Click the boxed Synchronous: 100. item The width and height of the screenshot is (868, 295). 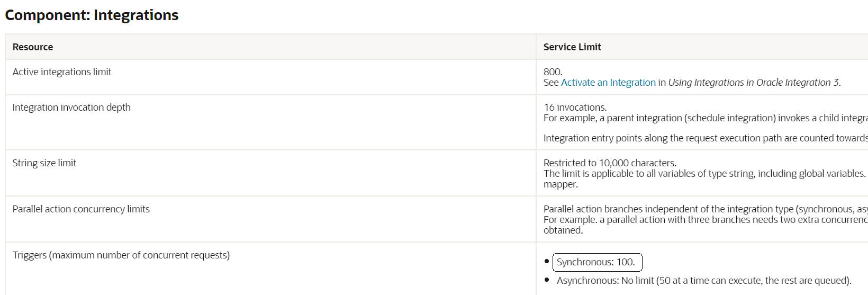pyautogui.click(x=596, y=262)
